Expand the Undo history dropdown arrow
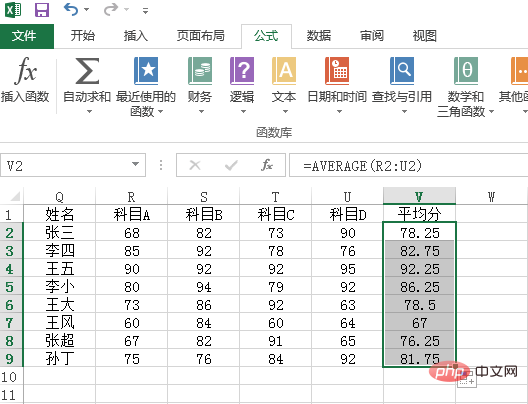Image resolution: width=528 pixels, height=404 pixels. coord(87,9)
